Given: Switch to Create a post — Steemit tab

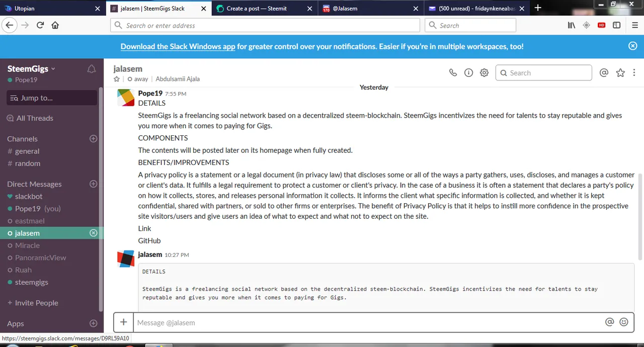Looking at the screenshot, I should (x=264, y=8).
